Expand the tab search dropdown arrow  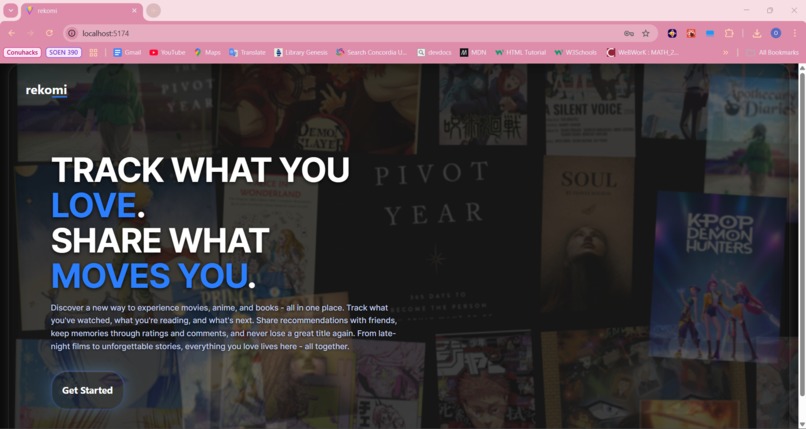11,10
